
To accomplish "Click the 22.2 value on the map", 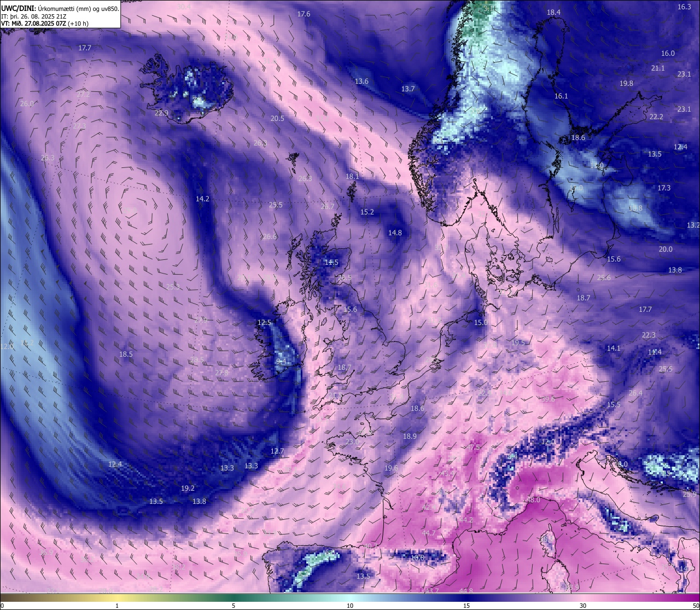I will click(x=656, y=117).
